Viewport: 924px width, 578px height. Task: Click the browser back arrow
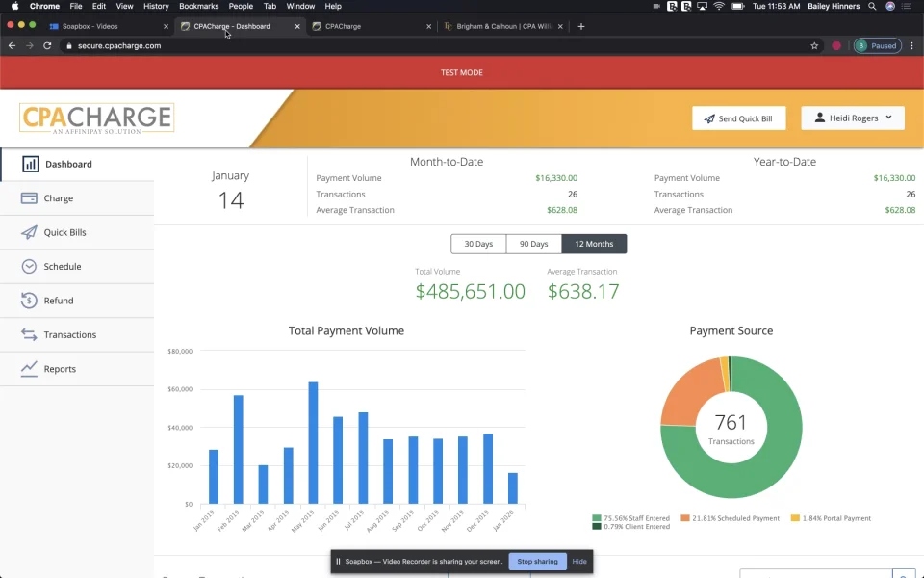[x=12, y=45]
